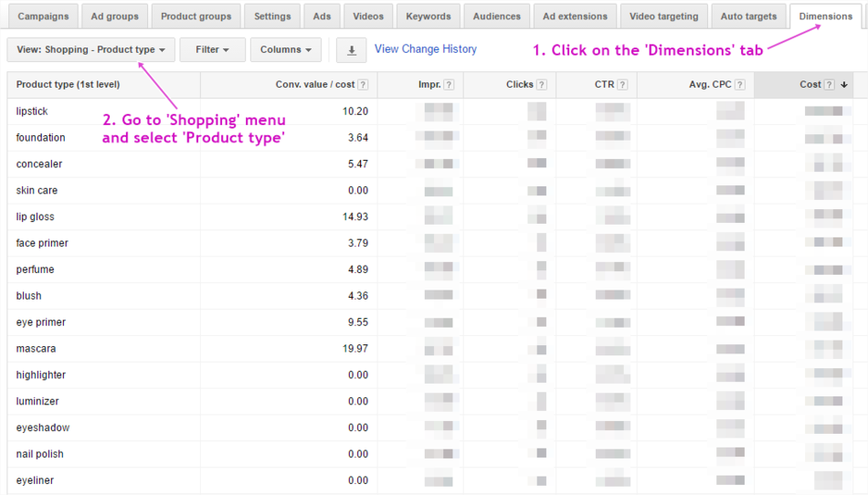Click the View Change History link
The width and height of the screenshot is (868, 495).
tap(425, 49)
